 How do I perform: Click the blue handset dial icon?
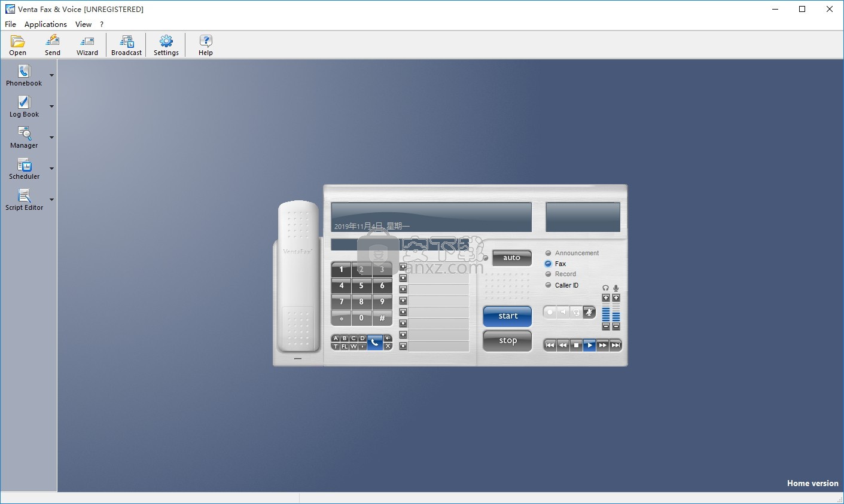(x=374, y=342)
